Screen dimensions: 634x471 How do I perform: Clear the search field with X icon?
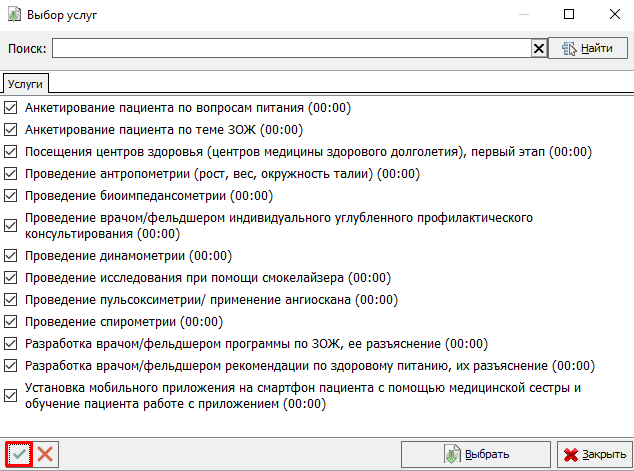tap(539, 48)
